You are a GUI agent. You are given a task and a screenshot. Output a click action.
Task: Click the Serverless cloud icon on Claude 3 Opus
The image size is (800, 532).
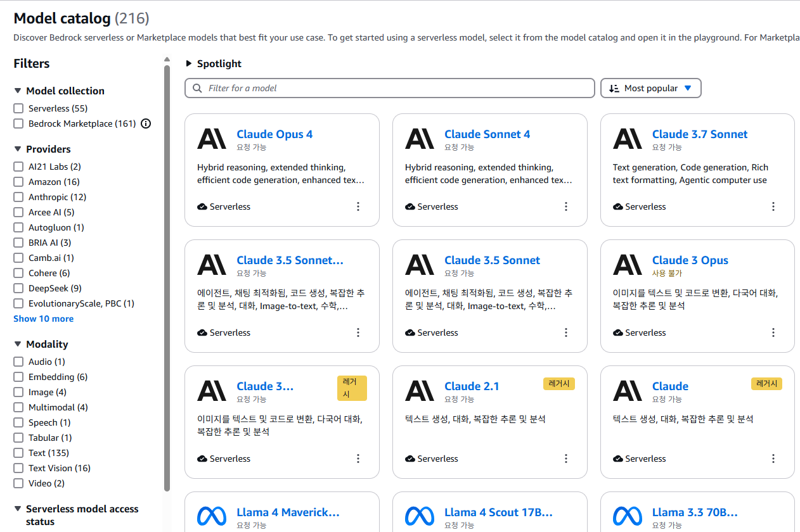[617, 332]
